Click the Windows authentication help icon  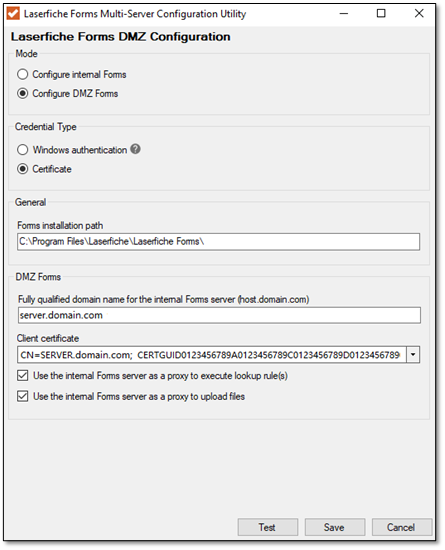(x=135, y=149)
